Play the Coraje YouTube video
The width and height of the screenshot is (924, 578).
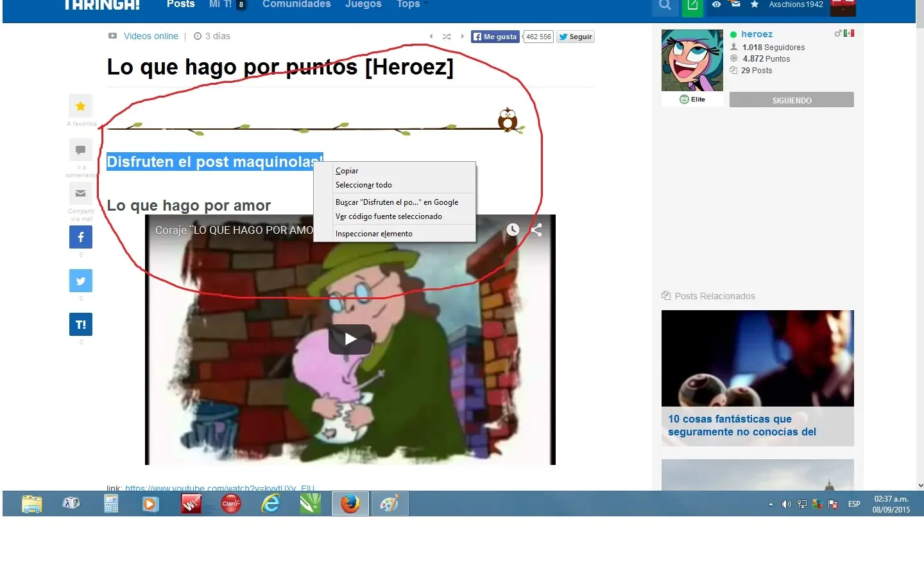click(x=350, y=339)
